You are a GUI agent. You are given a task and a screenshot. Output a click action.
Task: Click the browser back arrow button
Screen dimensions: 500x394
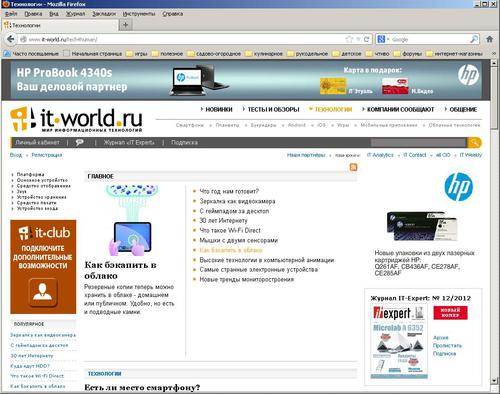coord(11,39)
